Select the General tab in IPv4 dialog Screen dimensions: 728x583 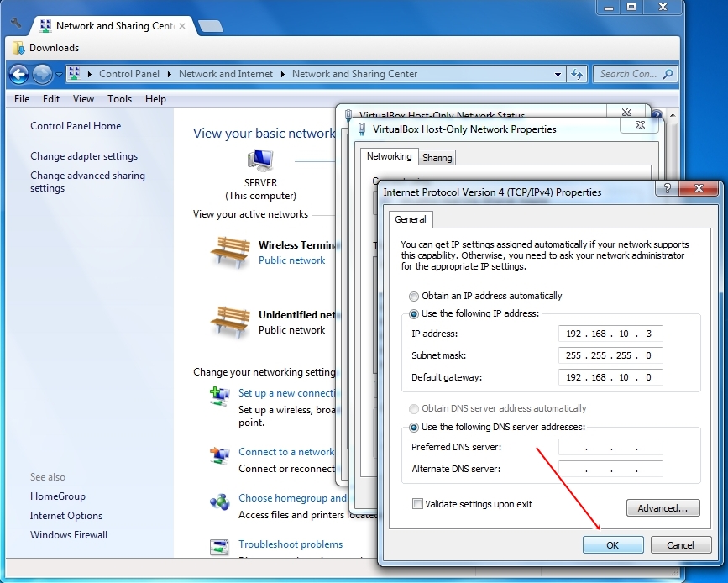click(x=411, y=219)
